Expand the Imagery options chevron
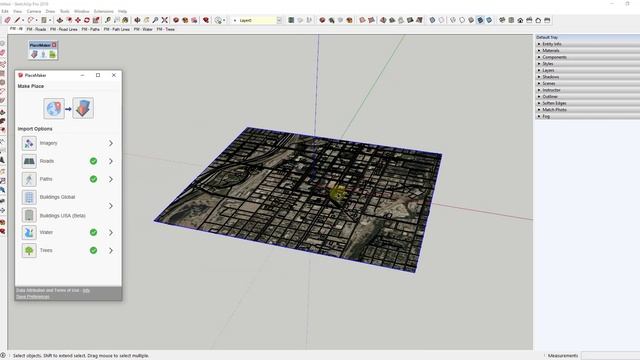Viewport: 640px width, 360px height. click(x=111, y=143)
